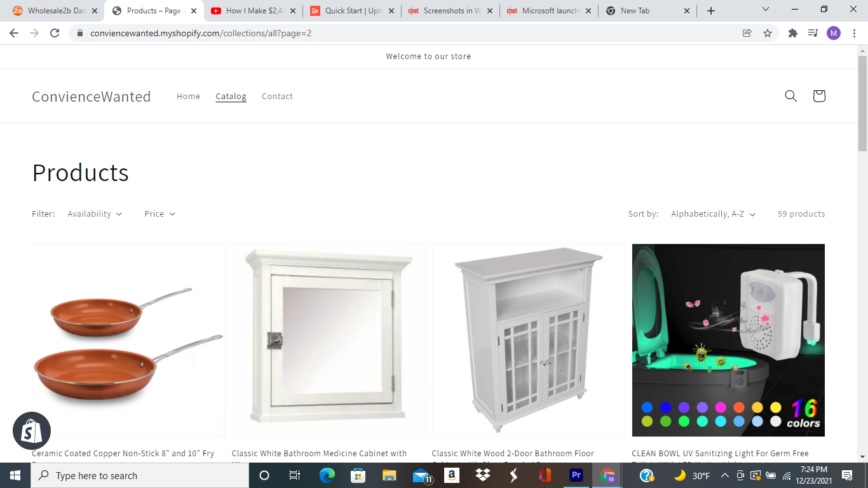This screenshot has width=868, height=488.
Task: Bookmark this page with the star icon
Action: [x=768, y=33]
